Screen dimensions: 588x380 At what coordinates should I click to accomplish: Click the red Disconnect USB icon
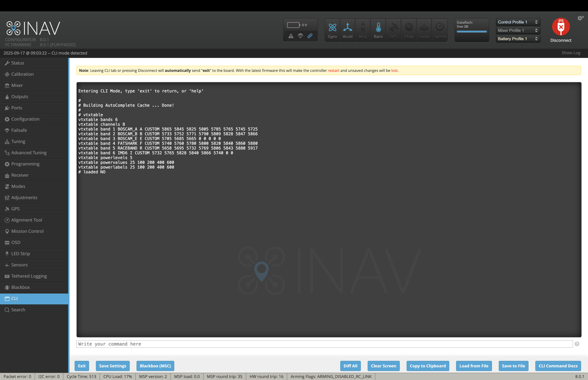click(561, 27)
